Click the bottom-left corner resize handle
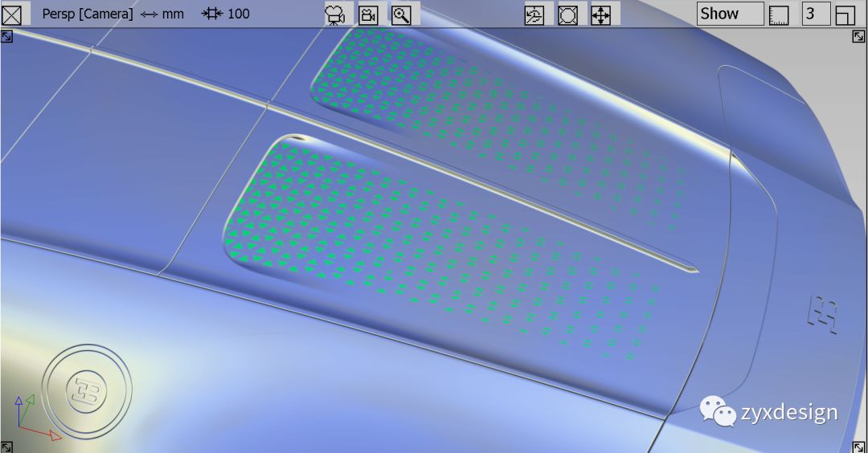Image resolution: width=868 pixels, height=453 pixels. (6, 447)
